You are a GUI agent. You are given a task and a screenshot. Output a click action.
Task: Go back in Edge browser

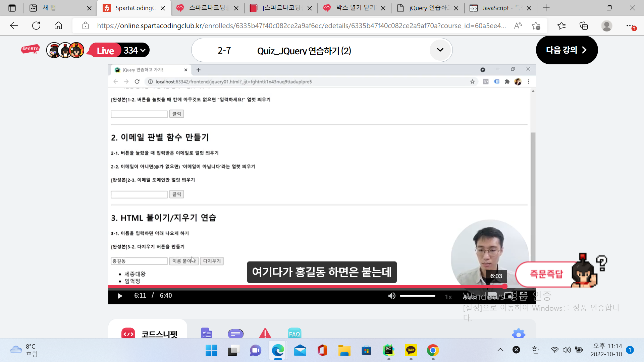(14, 25)
